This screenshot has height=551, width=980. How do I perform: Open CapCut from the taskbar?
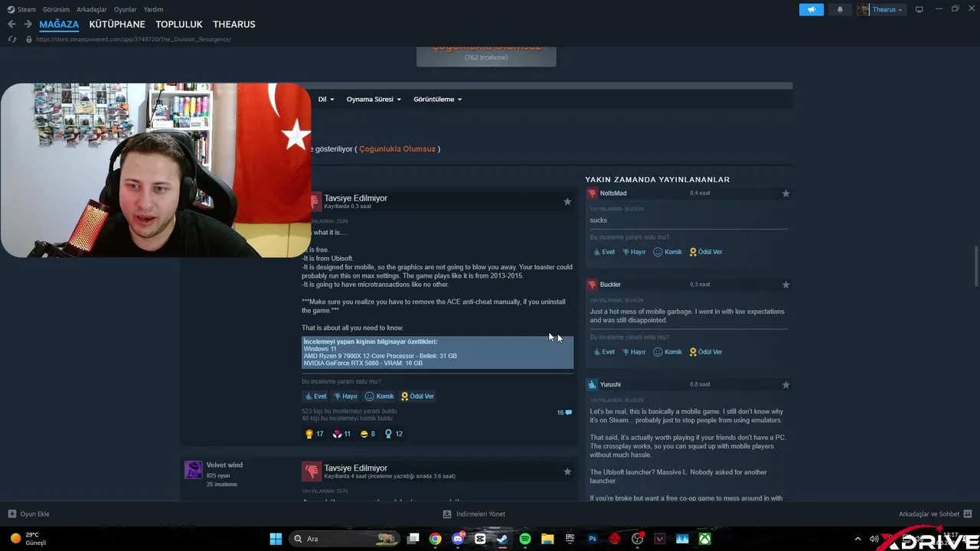(x=480, y=539)
